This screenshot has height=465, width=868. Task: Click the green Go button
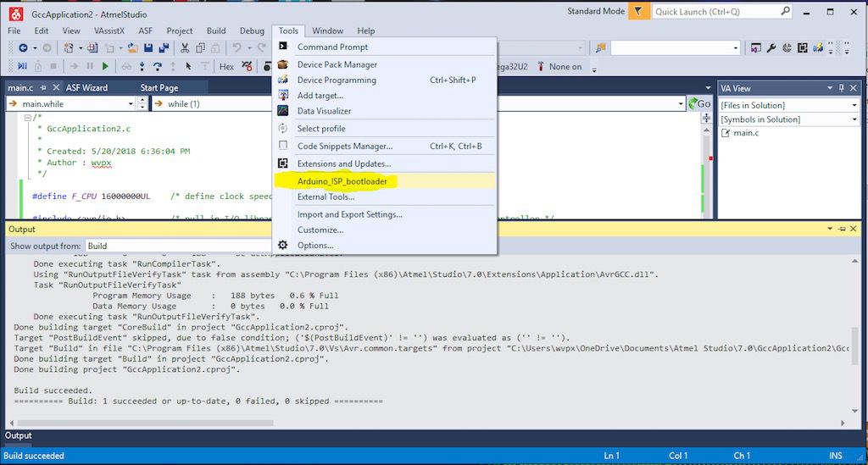click(699, 103)
